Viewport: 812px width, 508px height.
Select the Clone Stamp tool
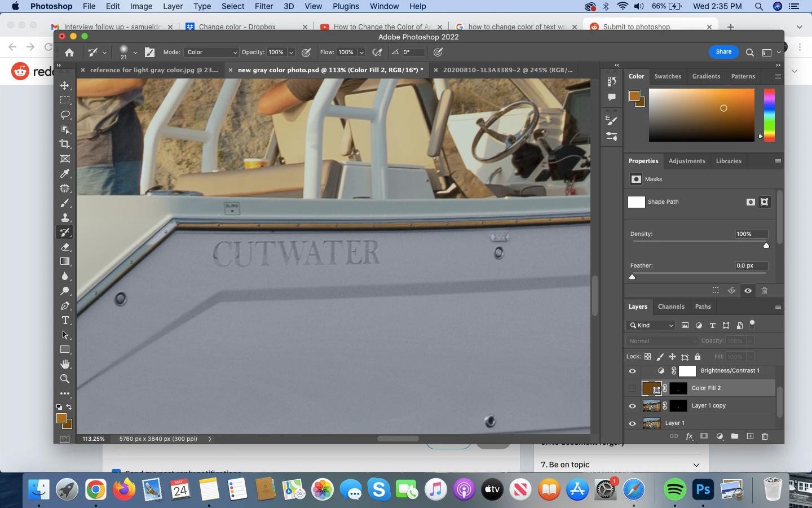pyautogui.click(x=65, y=218)
